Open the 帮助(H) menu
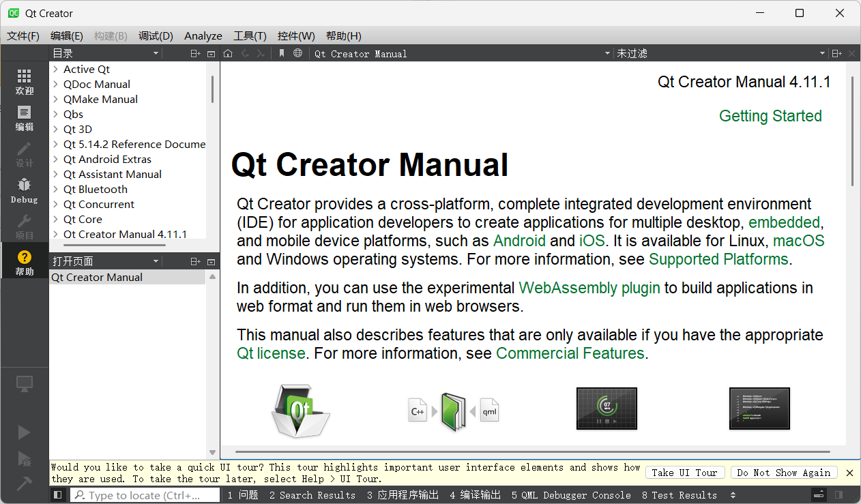The width and height of the screenshot is (861, 504). [x=344, y=35]
